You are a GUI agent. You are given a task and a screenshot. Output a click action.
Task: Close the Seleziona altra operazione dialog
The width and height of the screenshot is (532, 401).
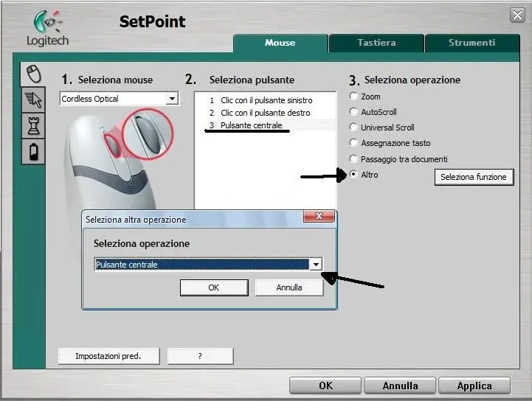319,216
